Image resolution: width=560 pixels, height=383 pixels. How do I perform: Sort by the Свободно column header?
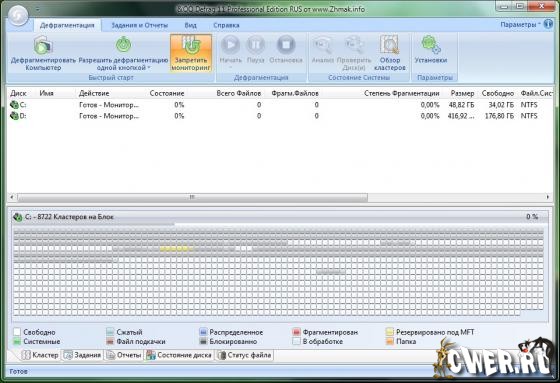point(498,93)
